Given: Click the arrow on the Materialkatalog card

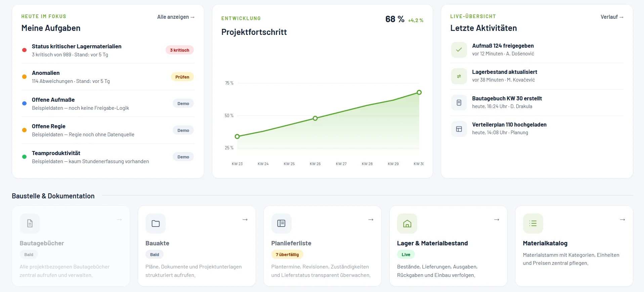Looking at the screenshot, I should (622, 220).
